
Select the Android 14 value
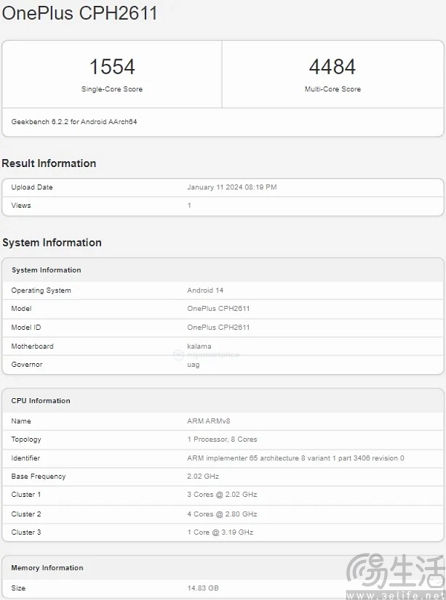click(205, 290)
